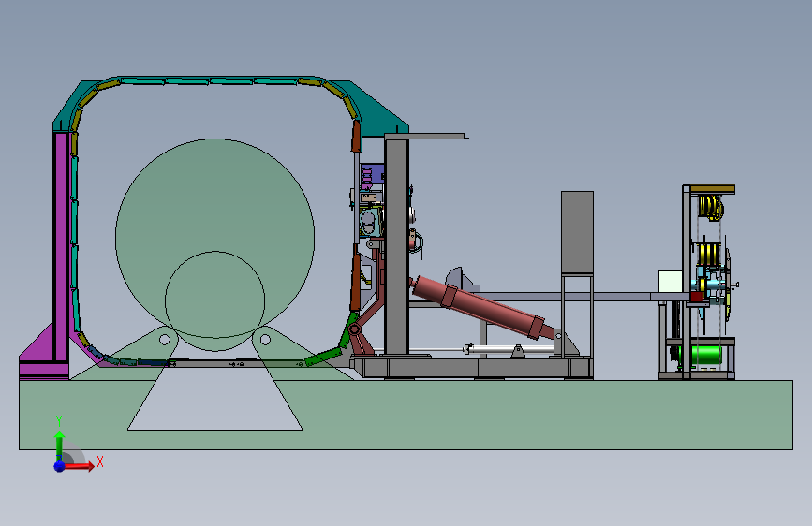The image size is (812, 526).
Task: Select the upper yellow pulley set
Action: [x=711, y=207]
